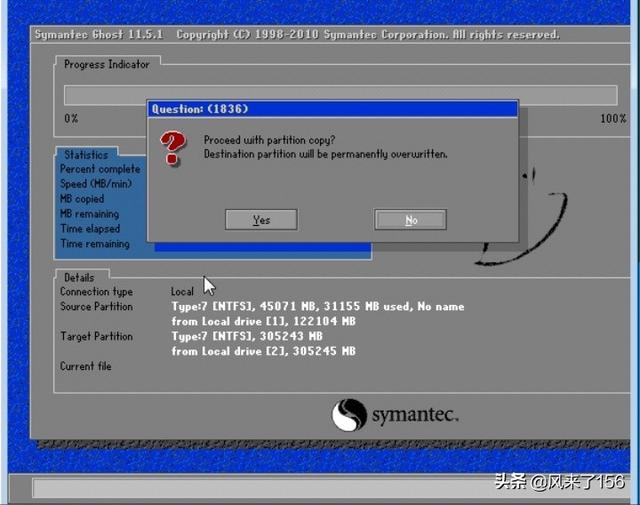Cancel the copy with No button
The width and height of the screenshot is (640, 505).
coord(410,220)
